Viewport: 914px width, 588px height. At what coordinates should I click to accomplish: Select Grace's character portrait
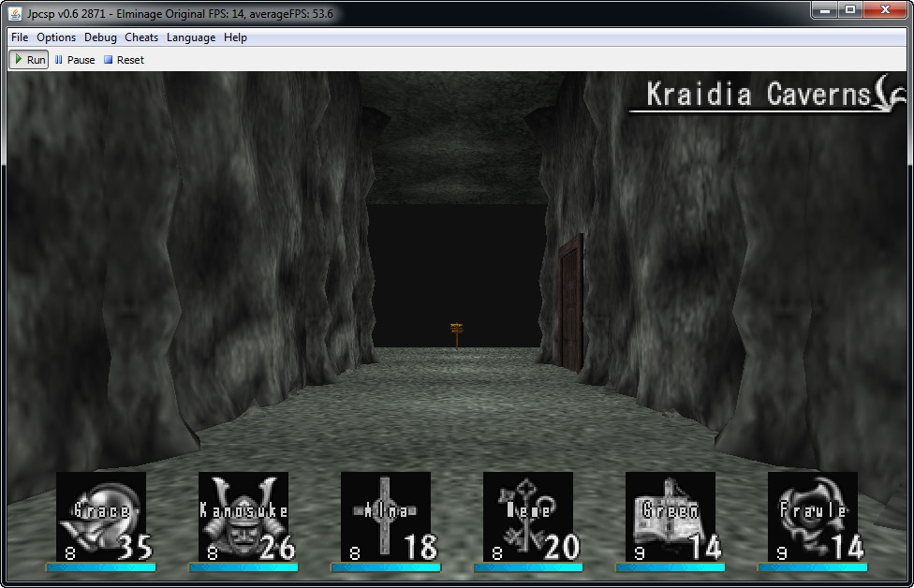[101, 516]
